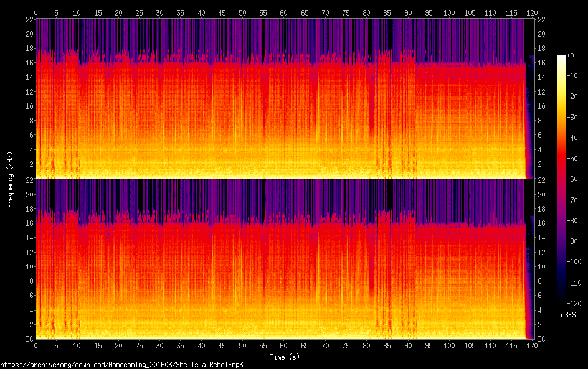Click the archive.org mp3 URL text
Viewport: 588px width, 369px height.
[121, 365]
